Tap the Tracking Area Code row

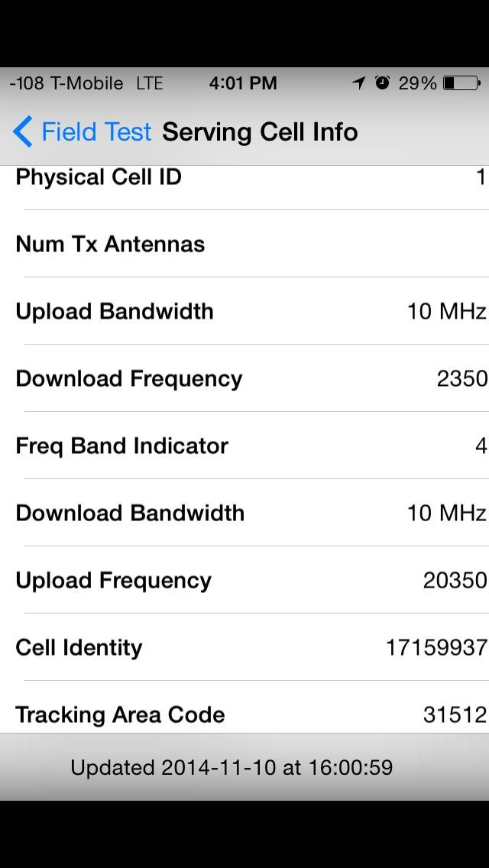pyautogui.click(x=244, y=715)
